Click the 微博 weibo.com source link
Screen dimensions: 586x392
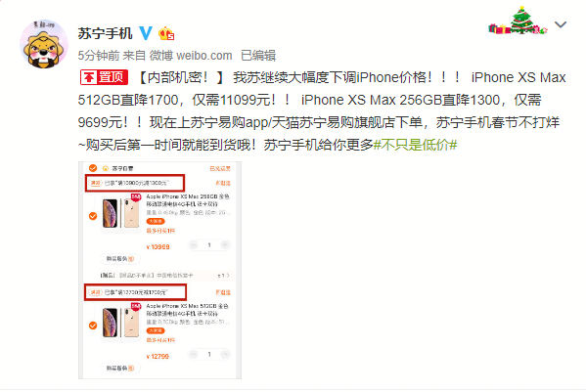pyautogui.click(x=191, y=56)
